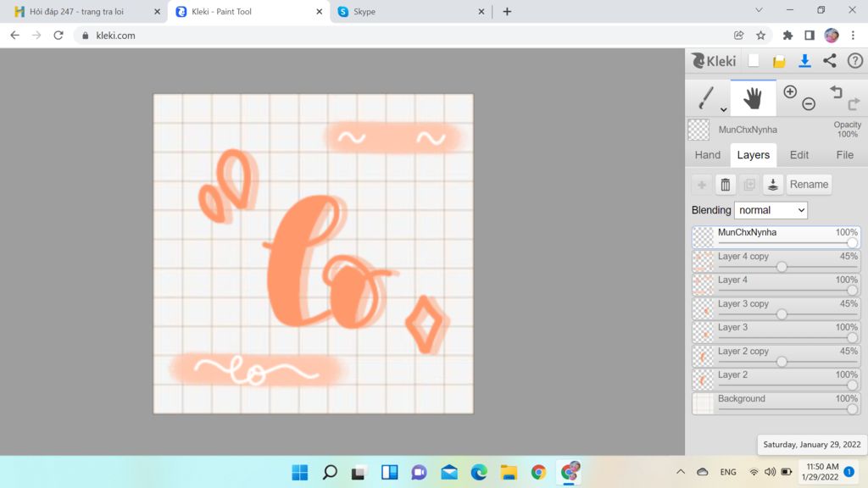Click the Layer 4 copy thumbnail
This screenshot has width=868, height=488.
tap(703, 262)
